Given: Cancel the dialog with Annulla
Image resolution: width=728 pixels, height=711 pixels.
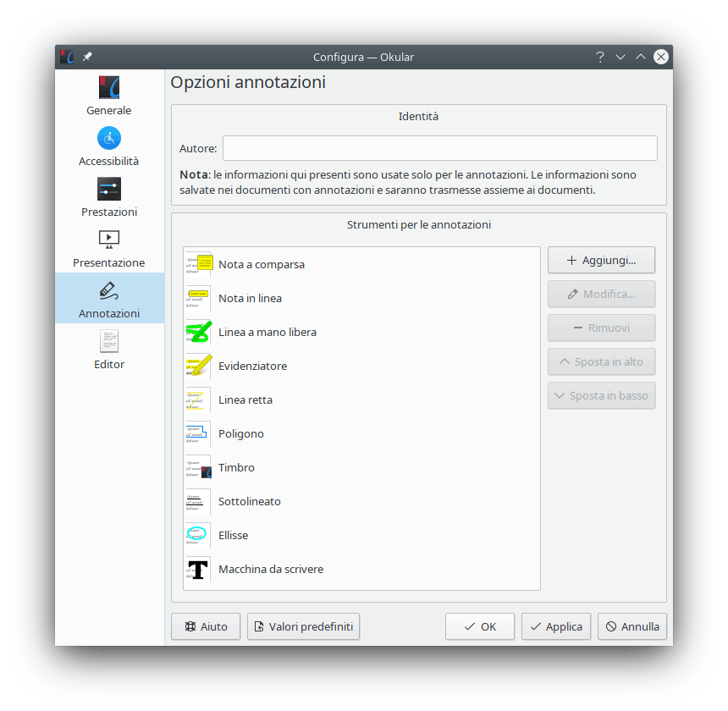Looking at the screenshot, I should point(632,626).
